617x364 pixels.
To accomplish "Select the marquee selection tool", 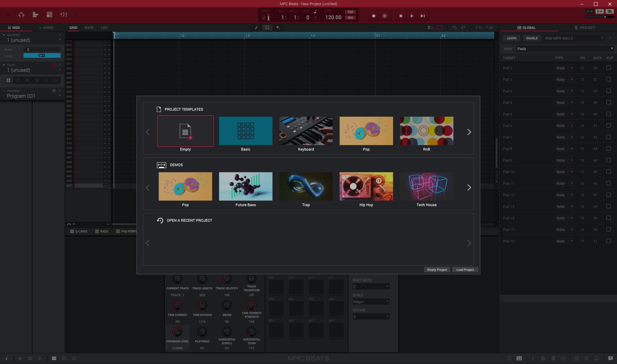I will pos(267,28).
